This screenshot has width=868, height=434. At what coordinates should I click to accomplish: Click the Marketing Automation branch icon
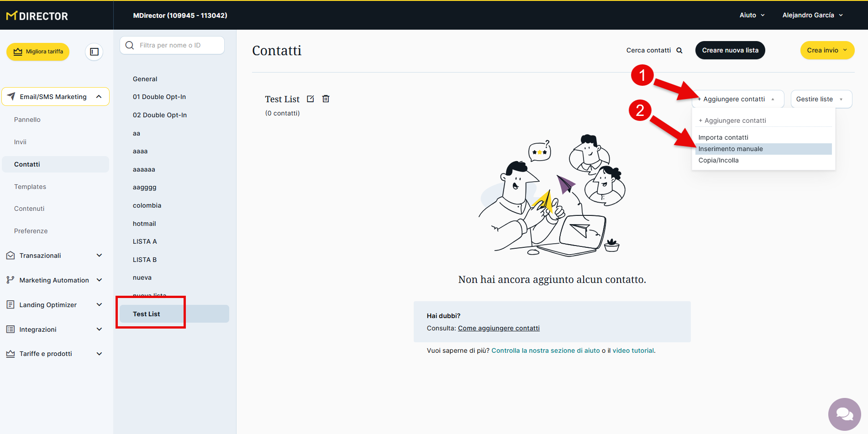pos(11,280)
